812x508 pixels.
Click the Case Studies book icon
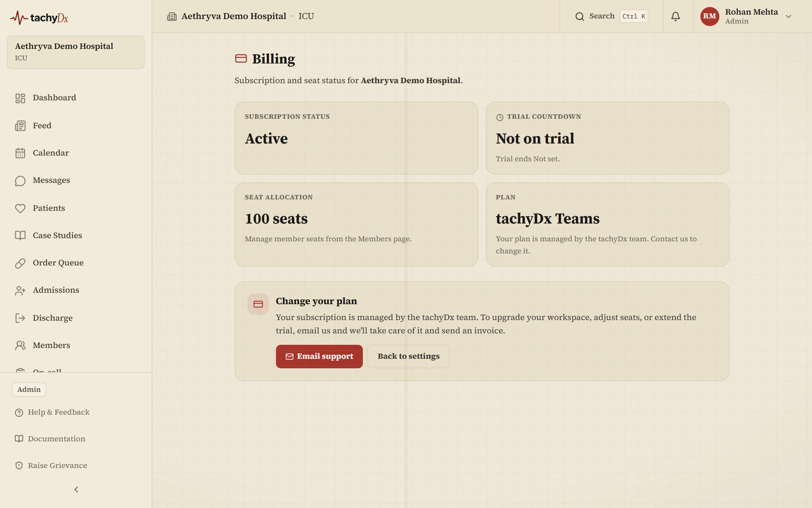tap(20, 236)
